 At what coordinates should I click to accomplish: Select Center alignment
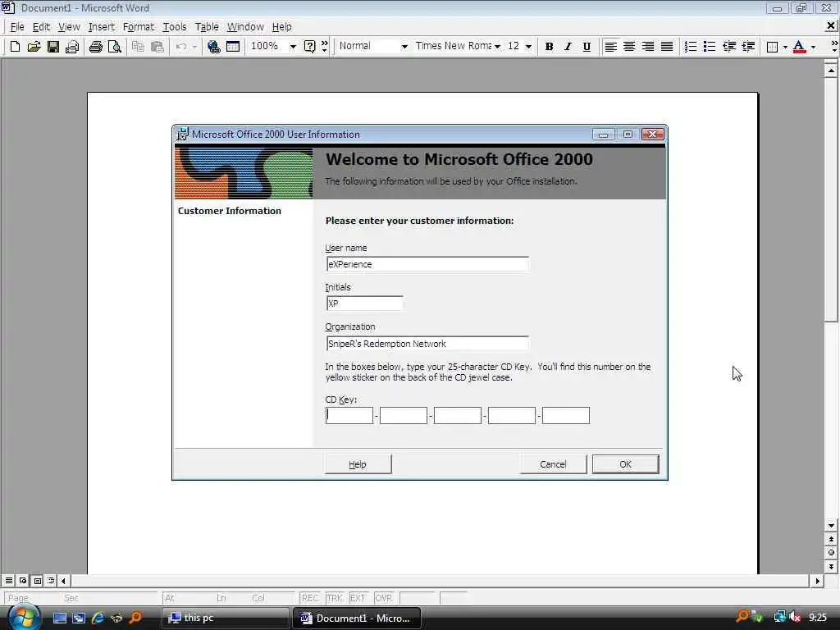click(629, 47)
